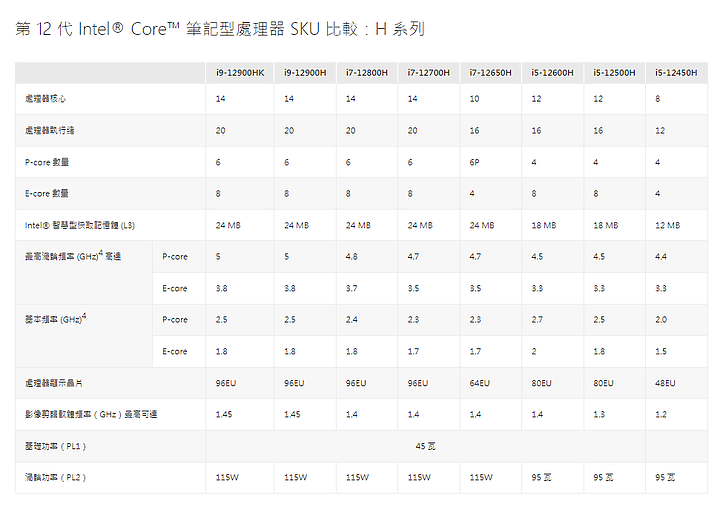The image size is (720, 507).
Task: Select the i5-12500H column header
Action: pos(614,73)
